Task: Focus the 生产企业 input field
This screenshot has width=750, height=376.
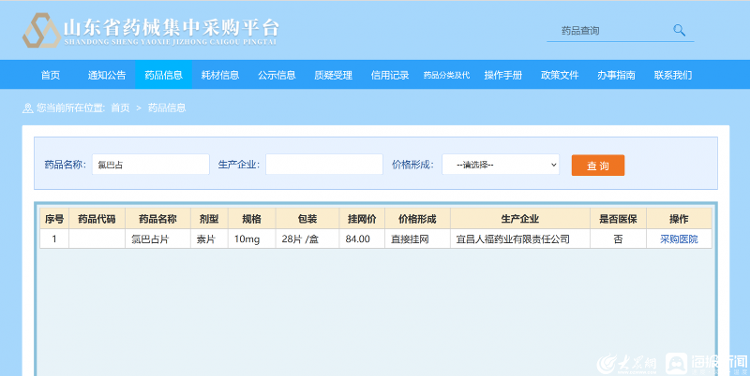Action: pyautogui.click(x=324, y=165)
